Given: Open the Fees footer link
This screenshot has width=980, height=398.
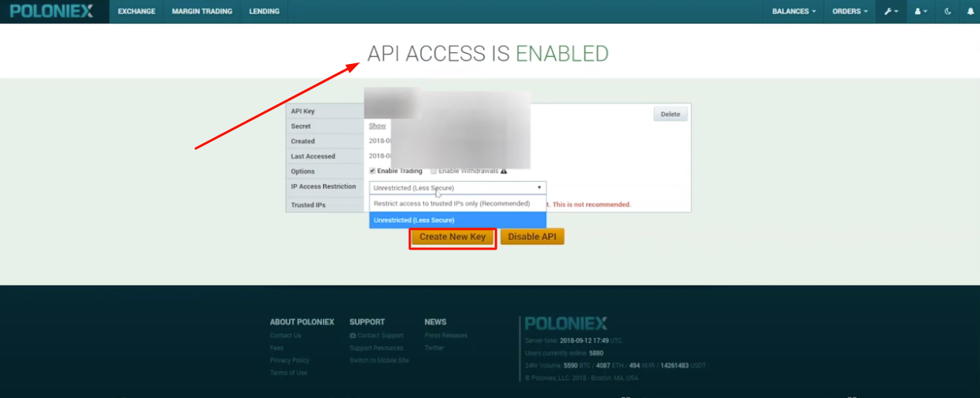Looking at the screenshot, I should point(276,348).
